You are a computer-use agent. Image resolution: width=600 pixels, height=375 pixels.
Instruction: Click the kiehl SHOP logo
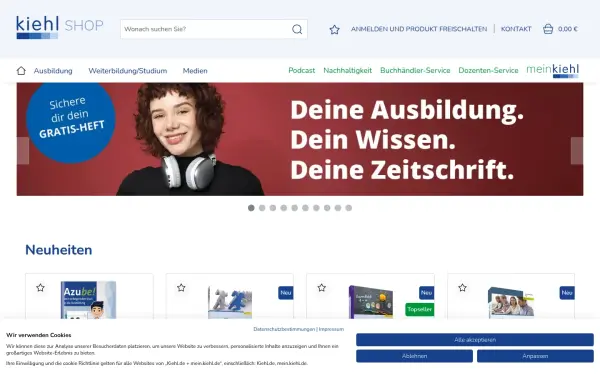(x=60, y=27)
